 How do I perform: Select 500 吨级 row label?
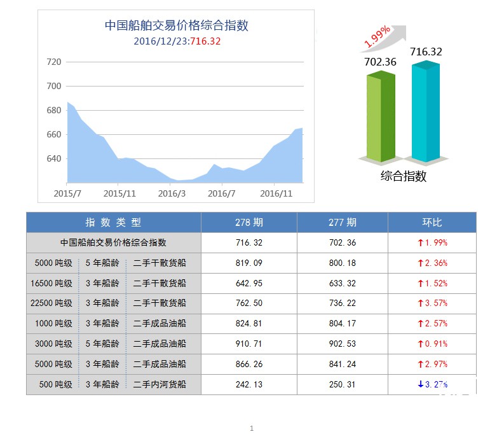pos(56,384)
